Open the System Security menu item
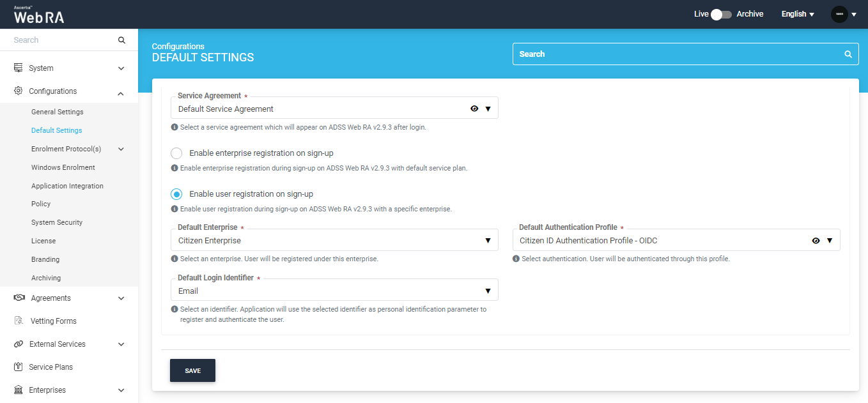Image resolution: width=868 pixels, height=403 pixels. click(x=57, y=222)
